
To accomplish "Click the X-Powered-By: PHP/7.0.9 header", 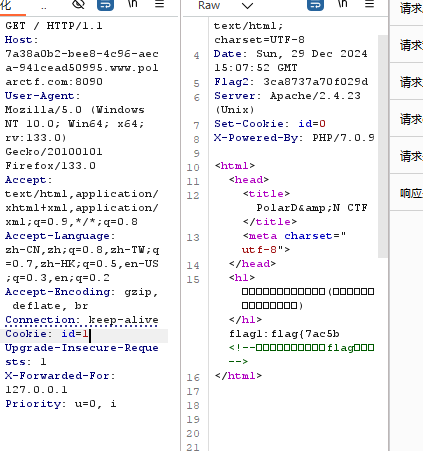I will pos(294,138).
